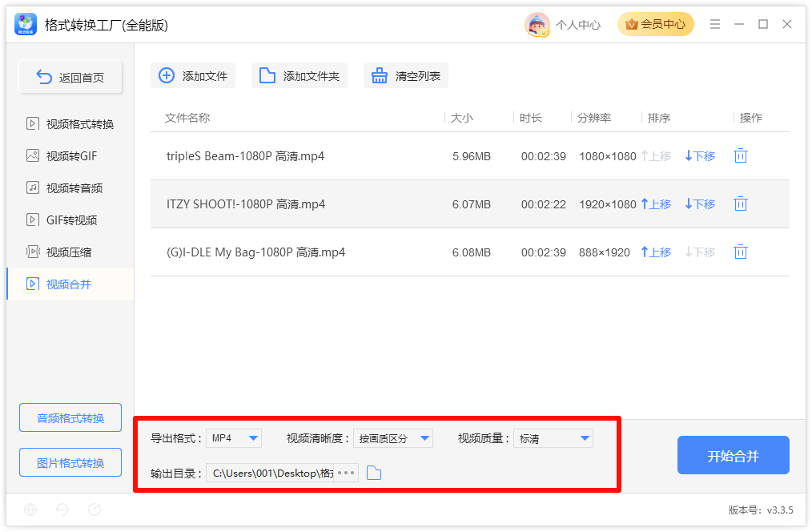Click the 分辨率 column header
812x532 pixels.
click(x=594, y=118)
